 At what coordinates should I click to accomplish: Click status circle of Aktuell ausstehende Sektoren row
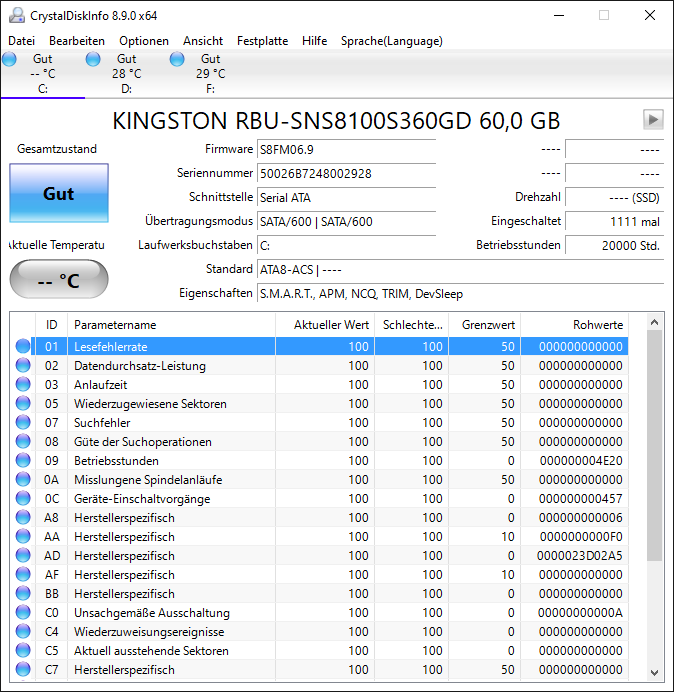pyautogui.click(x=23, y=650)
